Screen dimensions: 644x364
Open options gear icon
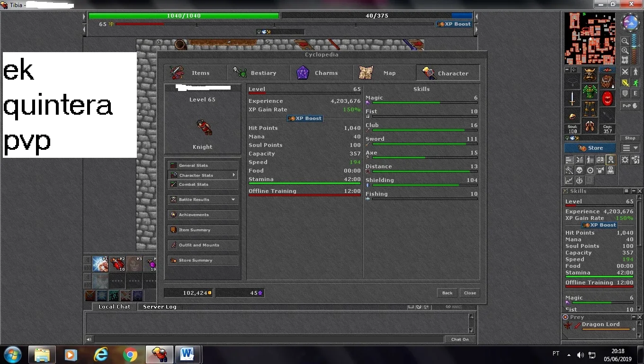625,160
